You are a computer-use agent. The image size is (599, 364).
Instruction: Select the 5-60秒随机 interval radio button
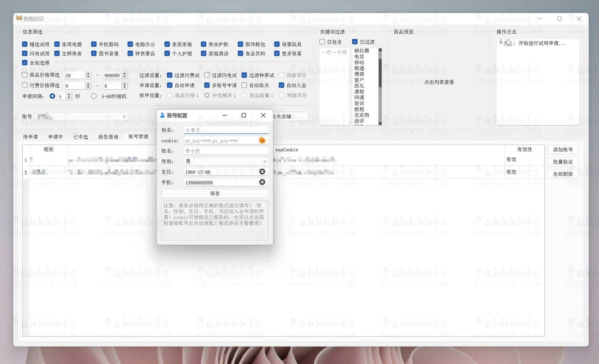94,96
